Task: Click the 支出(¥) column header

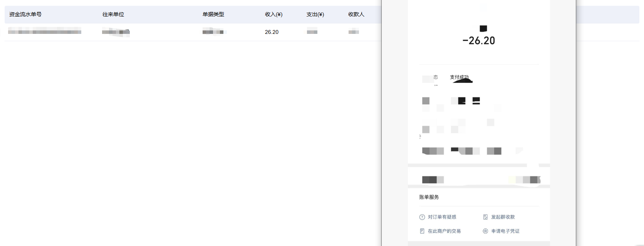Action: (x=315, y=14)
